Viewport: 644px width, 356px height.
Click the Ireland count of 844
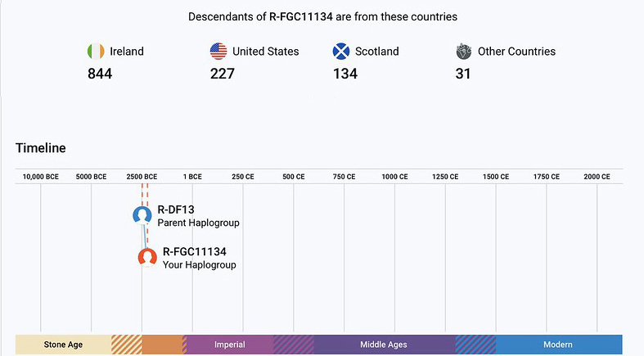(100, 74)
